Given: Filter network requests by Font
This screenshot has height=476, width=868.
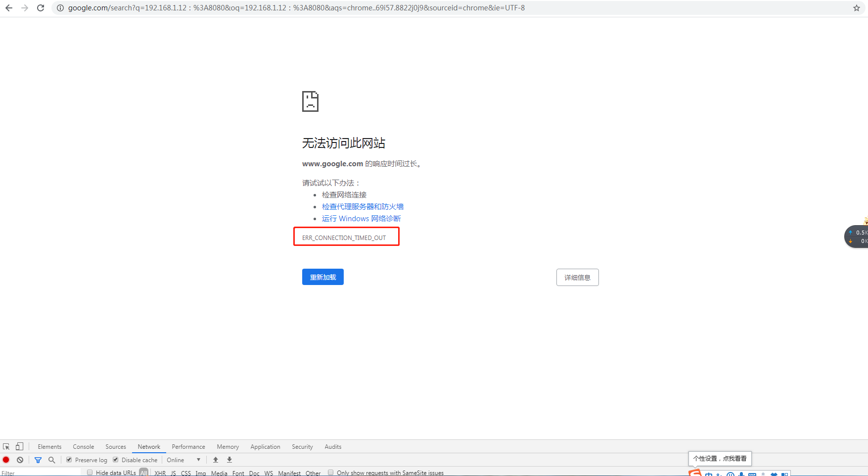Looking at the screenshot, I should (238, 473).
